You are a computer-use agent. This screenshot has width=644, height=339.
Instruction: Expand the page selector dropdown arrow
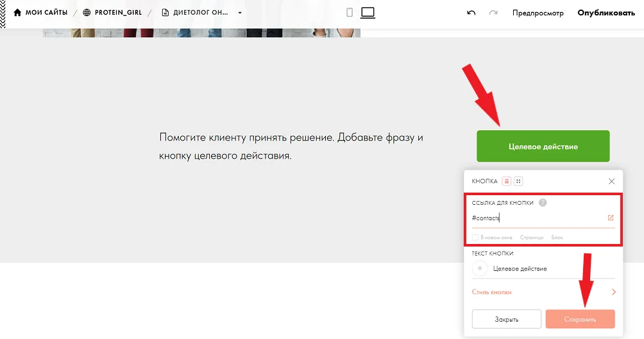[x=240, y=13]
